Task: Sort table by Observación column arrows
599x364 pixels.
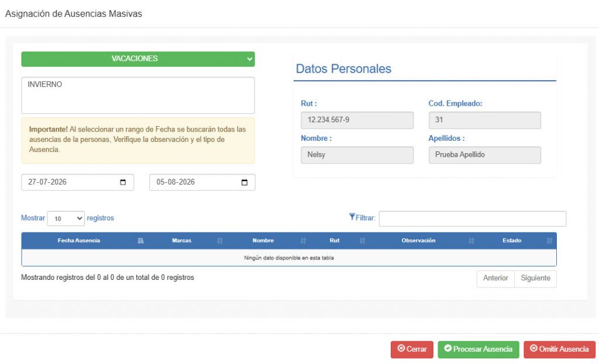Action: [471, 241]
